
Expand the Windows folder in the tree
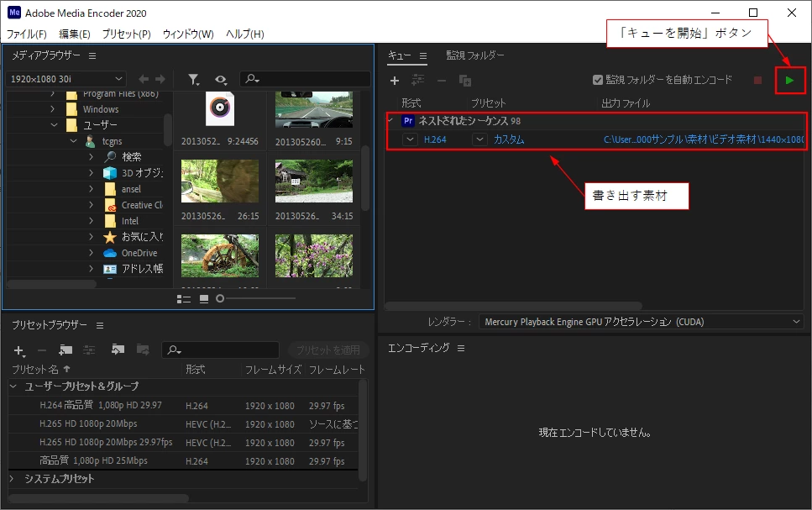(x=52, y=109)
